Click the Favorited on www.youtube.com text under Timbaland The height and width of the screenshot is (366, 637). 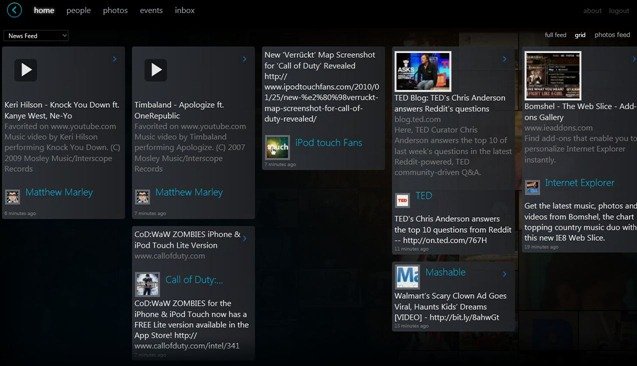point(190,126)
